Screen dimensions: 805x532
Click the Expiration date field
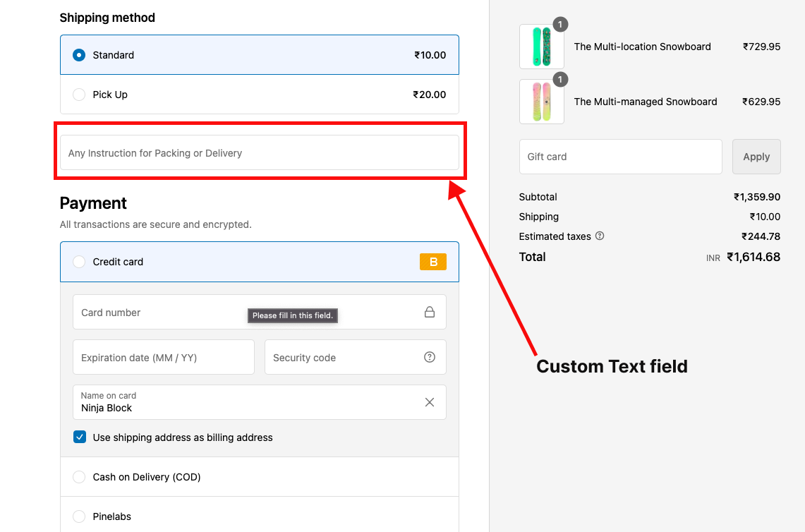point(163,357)
